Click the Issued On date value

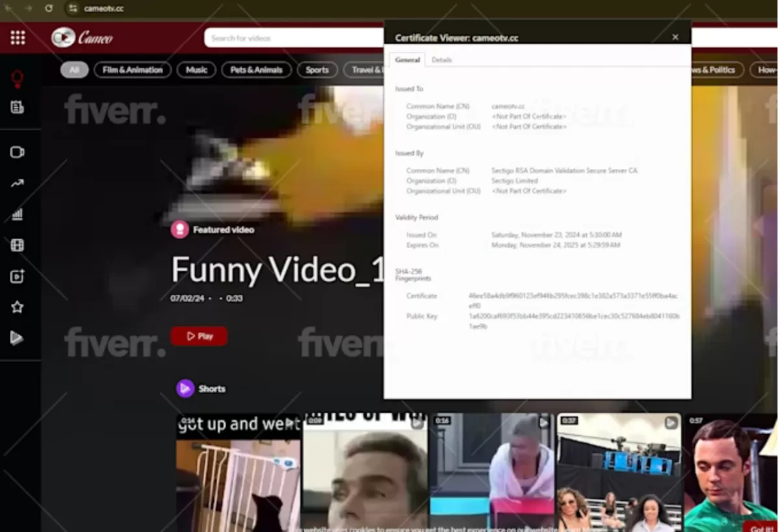point(556,234)
